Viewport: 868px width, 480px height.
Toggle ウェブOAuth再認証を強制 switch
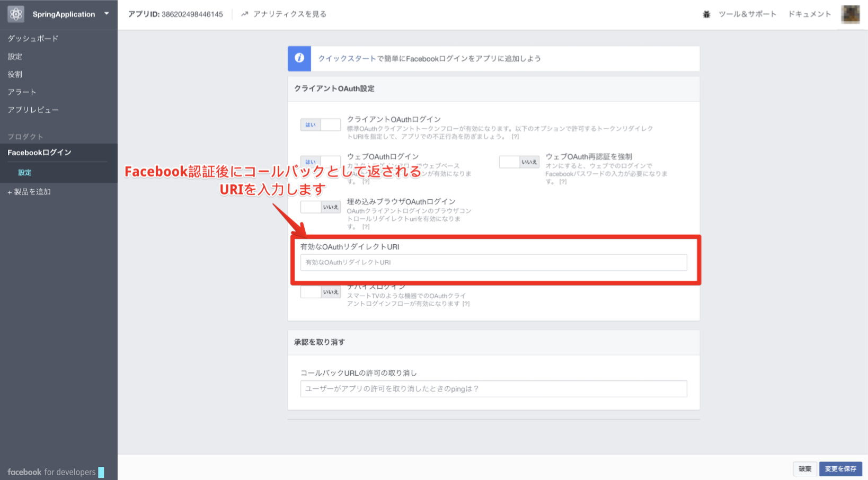pyautogui.click(x=519, y=162)
